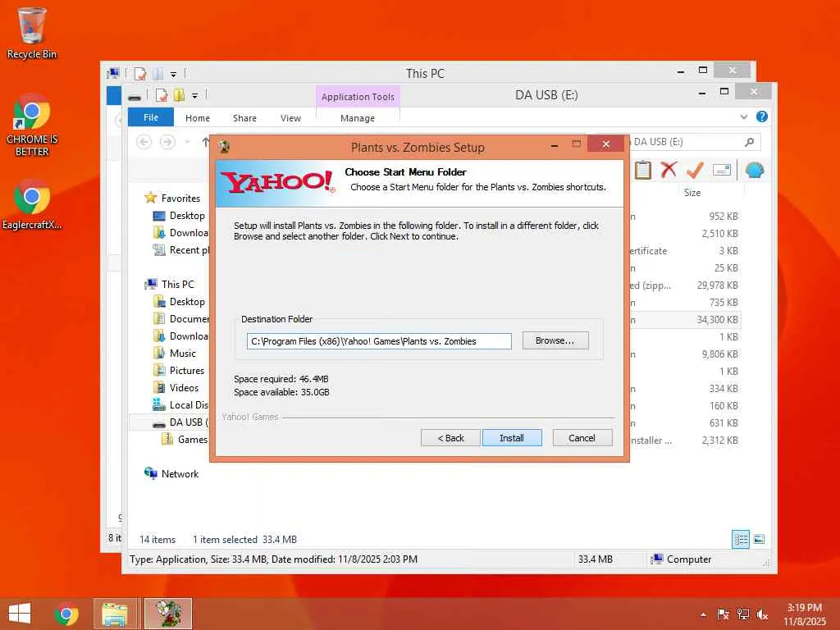Image resolution: width=840 pixels, height=630 pixels.
Task: Select the file row sized 9,806 KB
Action: 685,354
